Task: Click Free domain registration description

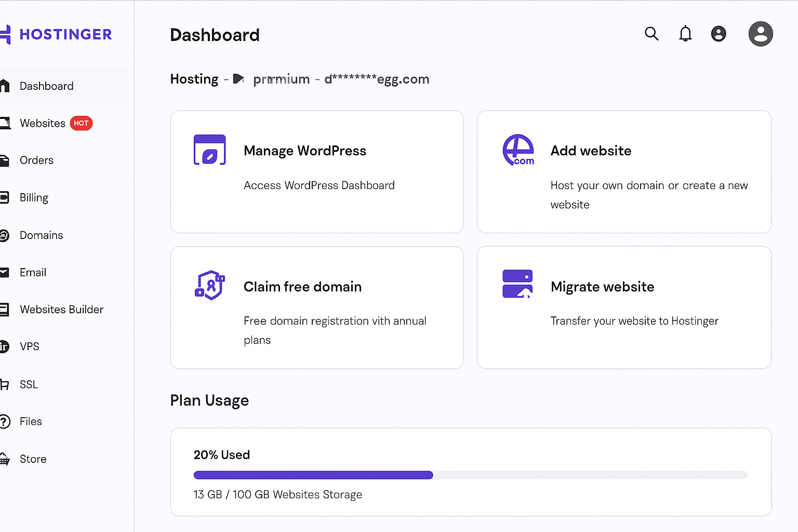Action: tap(335, 330)
